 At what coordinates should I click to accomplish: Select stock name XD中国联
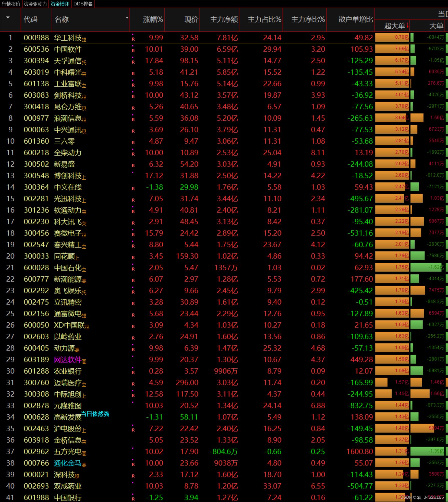pyautogui.click(x=69, y=325)
